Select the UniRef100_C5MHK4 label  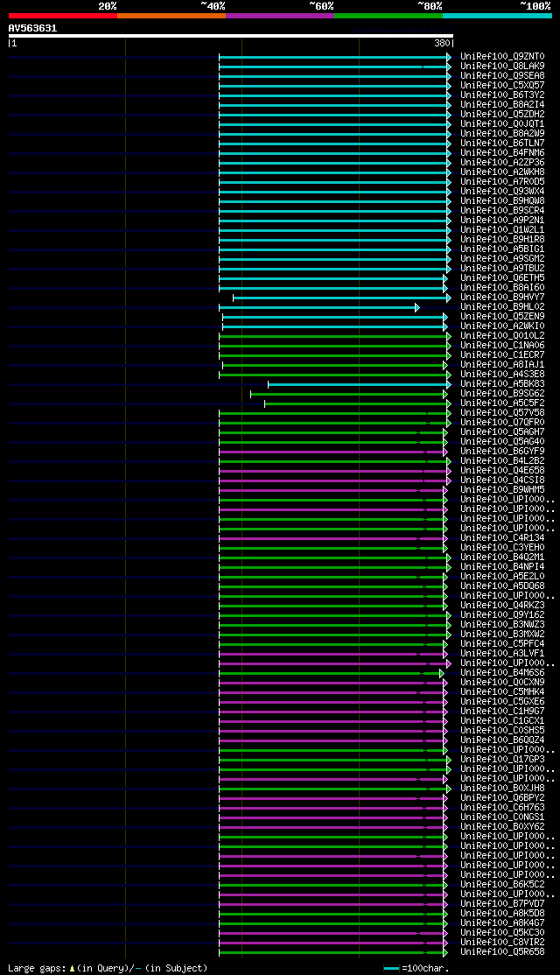(503, 692)
